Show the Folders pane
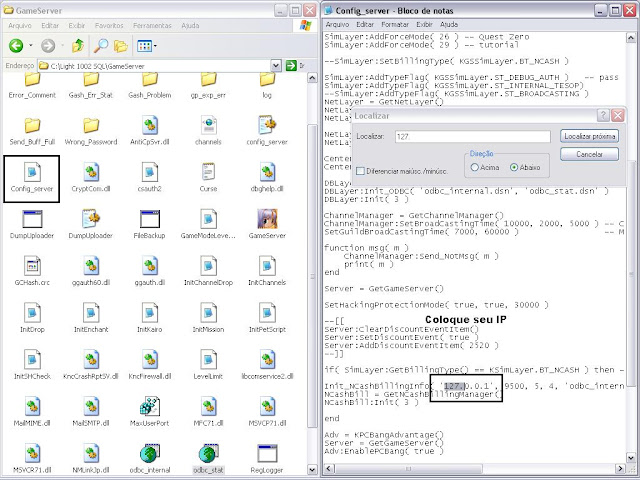 [121, 46]
